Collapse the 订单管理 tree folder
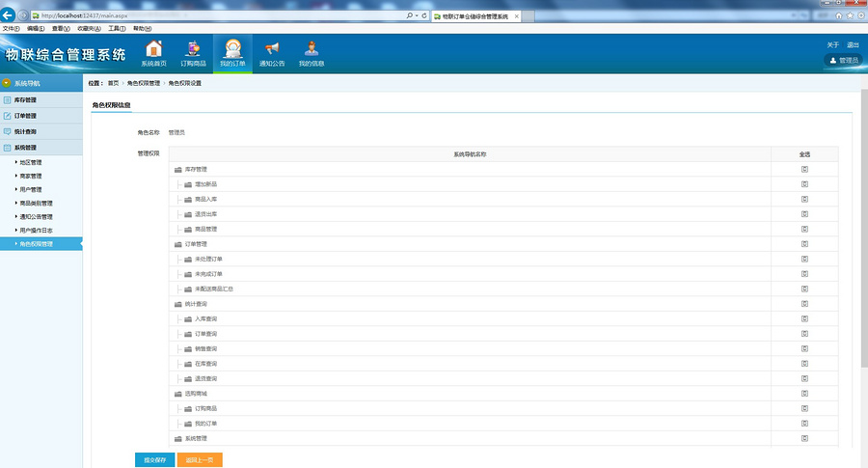The width and height of the screenshot is (868, 468). (178, 244)
